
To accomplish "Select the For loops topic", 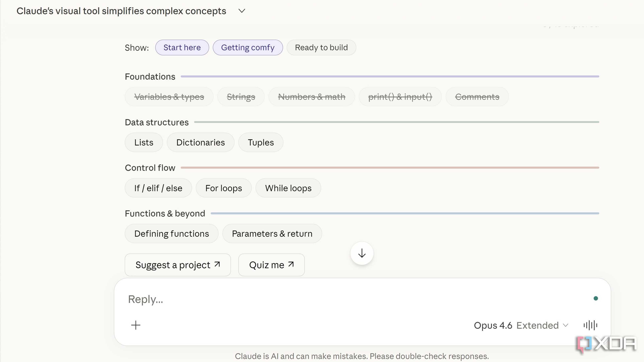I will click(x=223, y=188).
